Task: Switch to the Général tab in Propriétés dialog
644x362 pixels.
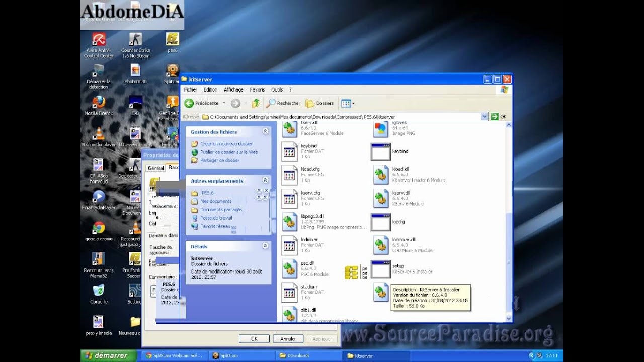Action: pos(155,168)
